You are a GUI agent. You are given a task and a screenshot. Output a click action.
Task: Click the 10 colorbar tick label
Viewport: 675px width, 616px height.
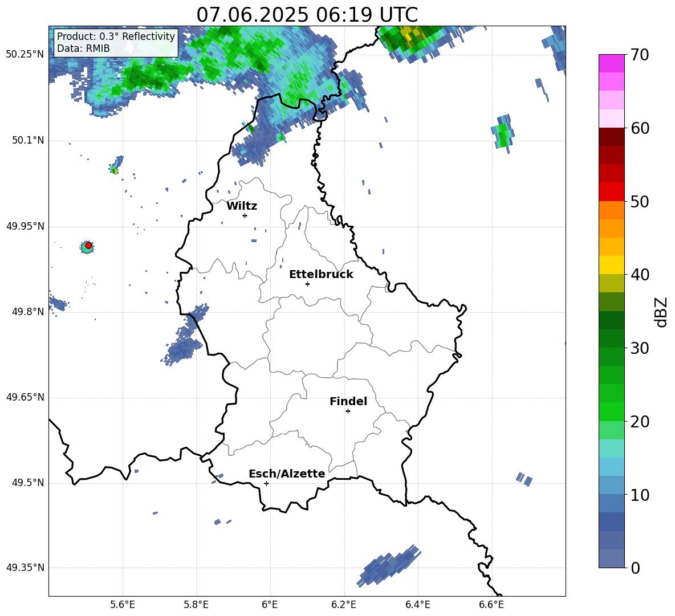point(640,495)
